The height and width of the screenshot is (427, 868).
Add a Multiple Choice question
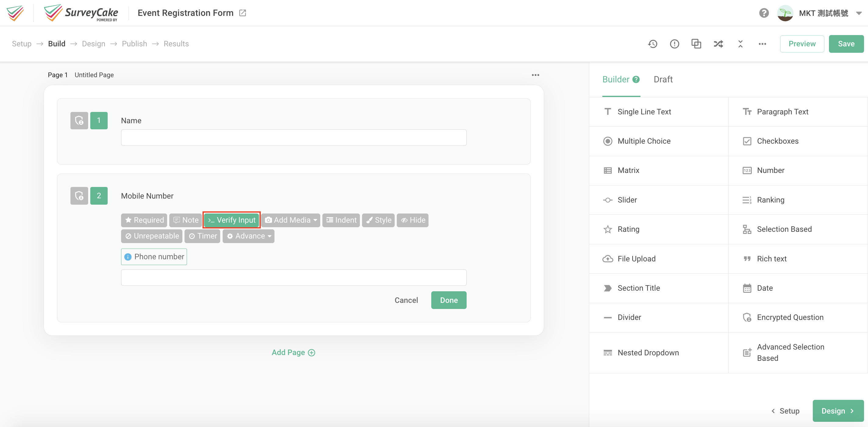[x=658, y=141]
